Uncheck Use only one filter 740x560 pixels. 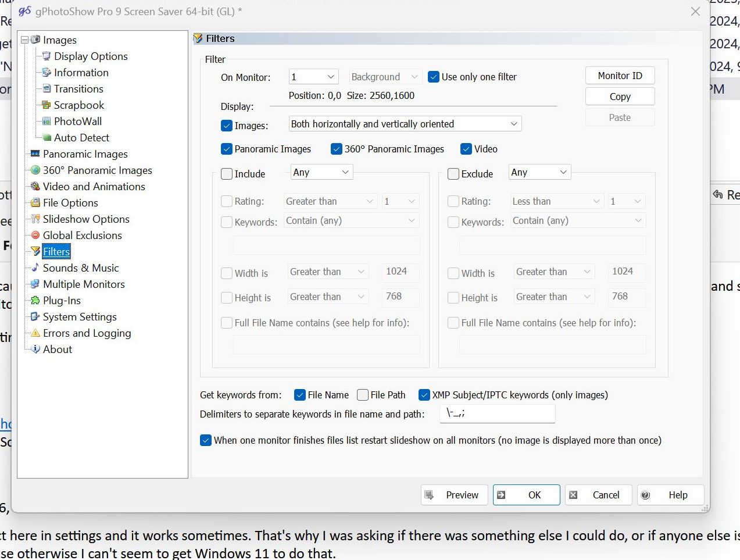click(433, 77)
